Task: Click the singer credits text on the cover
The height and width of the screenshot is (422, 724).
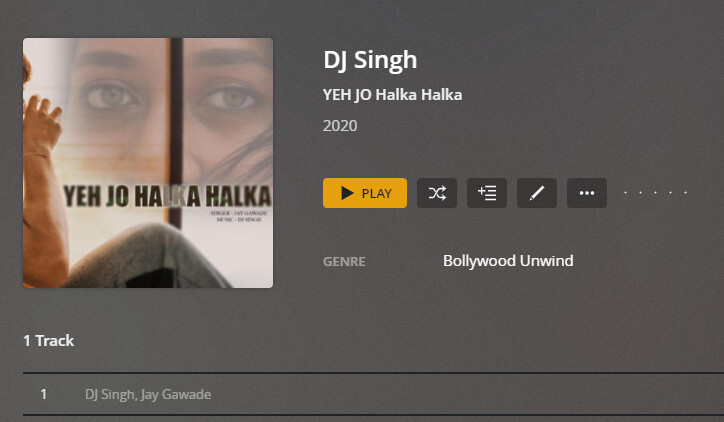Action: coord(239,213)
